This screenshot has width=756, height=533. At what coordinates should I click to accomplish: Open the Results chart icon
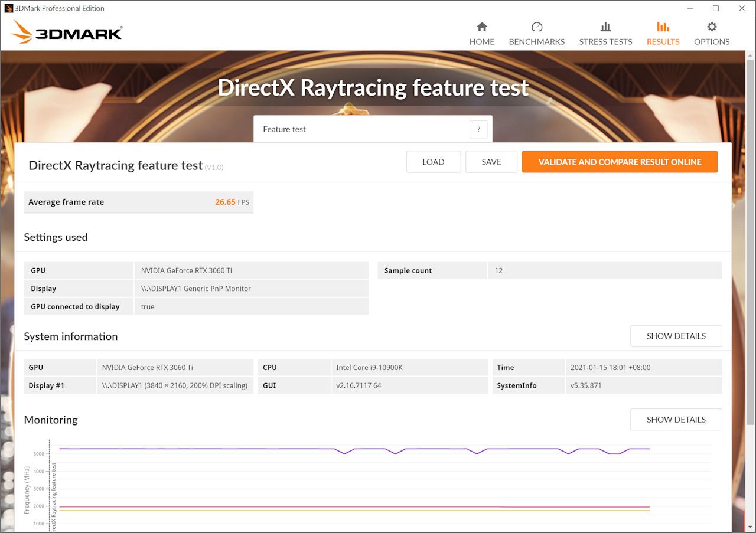click(663, 27)
